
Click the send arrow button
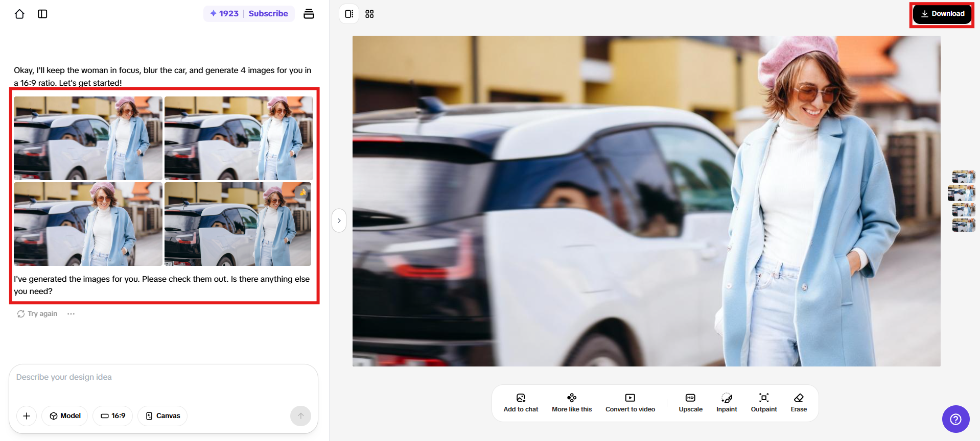tap(300, 416)
